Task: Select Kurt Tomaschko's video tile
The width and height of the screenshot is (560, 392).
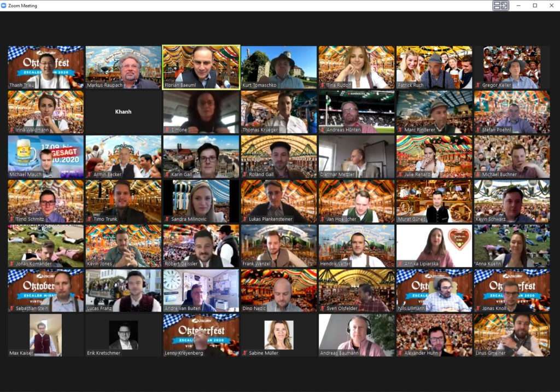Action: point(278,66)
